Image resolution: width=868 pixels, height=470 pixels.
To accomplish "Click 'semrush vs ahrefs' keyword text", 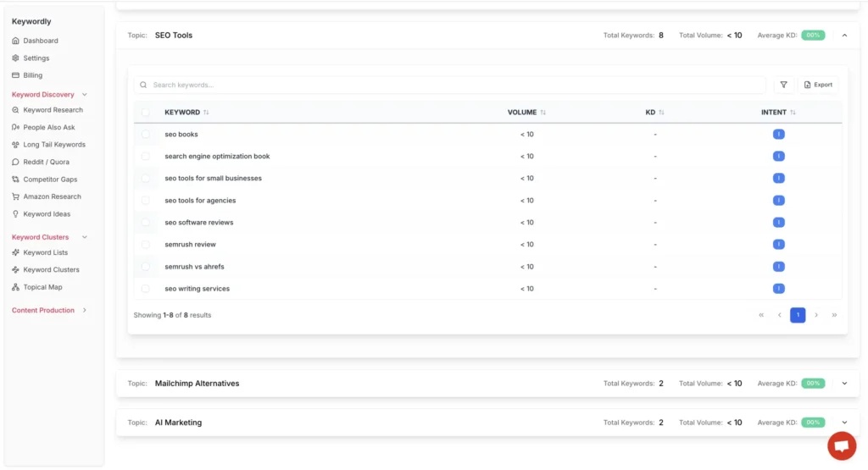I will (x=194, y=267).
